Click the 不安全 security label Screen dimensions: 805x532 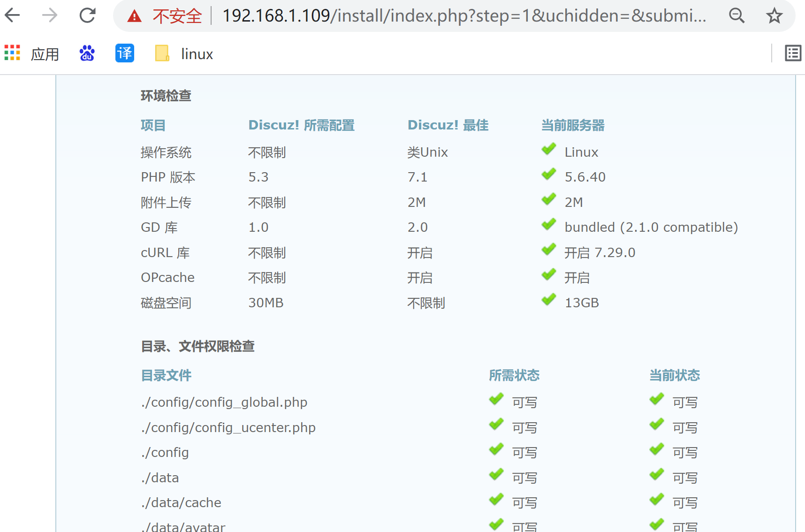pyautogui.click(x=177, y=16)
